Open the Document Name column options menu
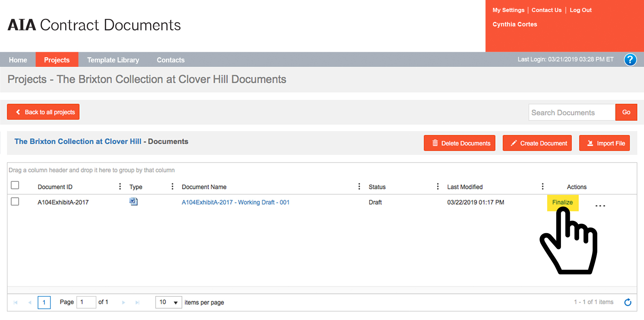644x320 pixels. (x=359, y=186)
